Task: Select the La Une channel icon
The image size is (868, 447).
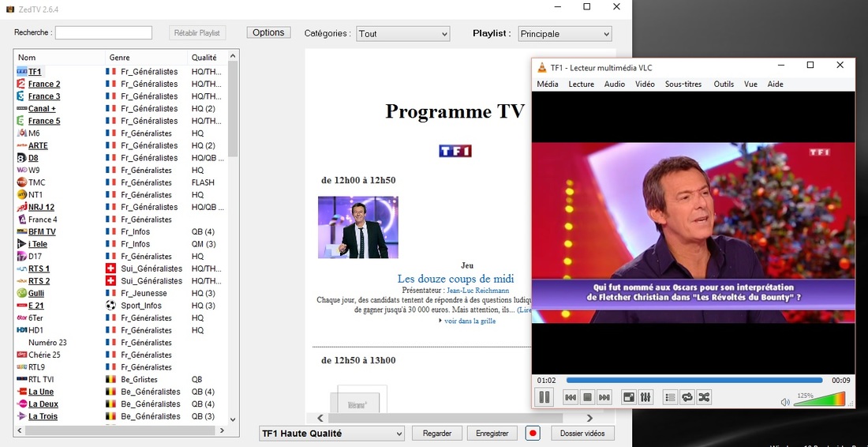Action: [21, 392]
